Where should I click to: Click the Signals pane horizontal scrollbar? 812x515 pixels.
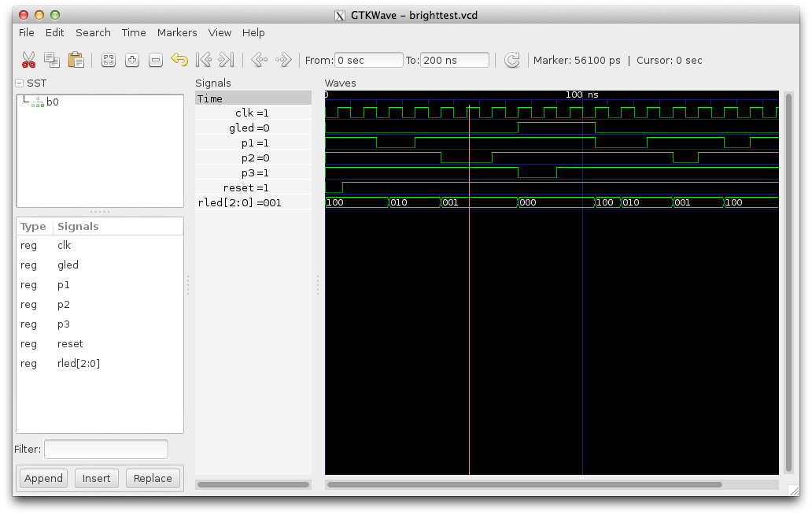[253, 485]
